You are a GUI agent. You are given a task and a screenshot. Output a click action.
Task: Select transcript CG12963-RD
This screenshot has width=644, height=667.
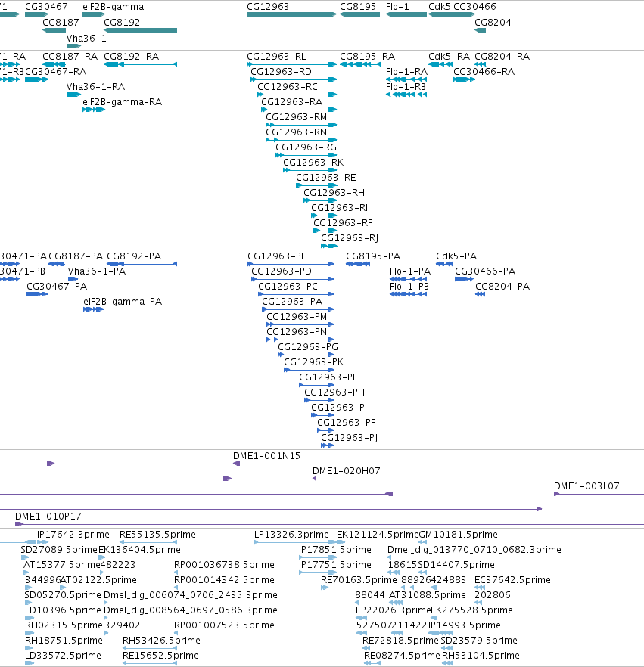click(294, 79)
